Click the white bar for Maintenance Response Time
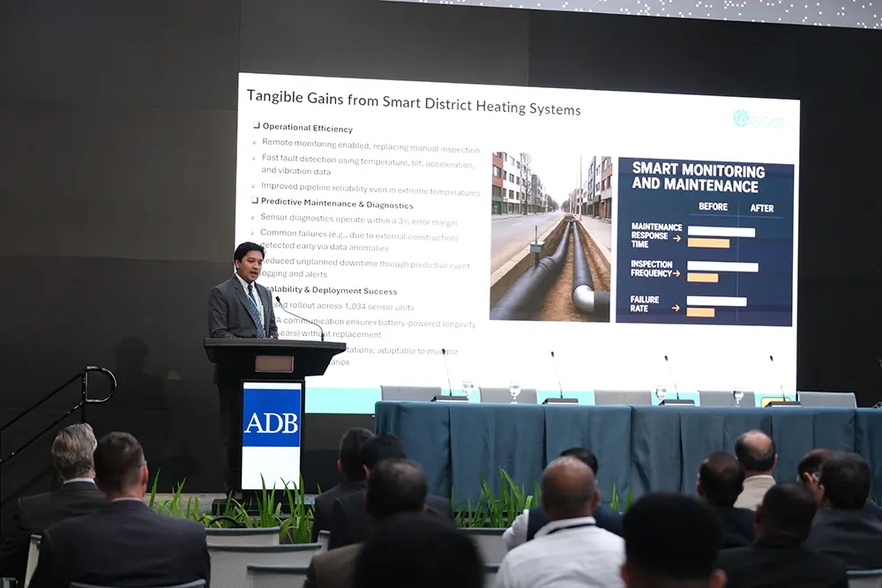This screenshot has height=588, width=882. 721,232
